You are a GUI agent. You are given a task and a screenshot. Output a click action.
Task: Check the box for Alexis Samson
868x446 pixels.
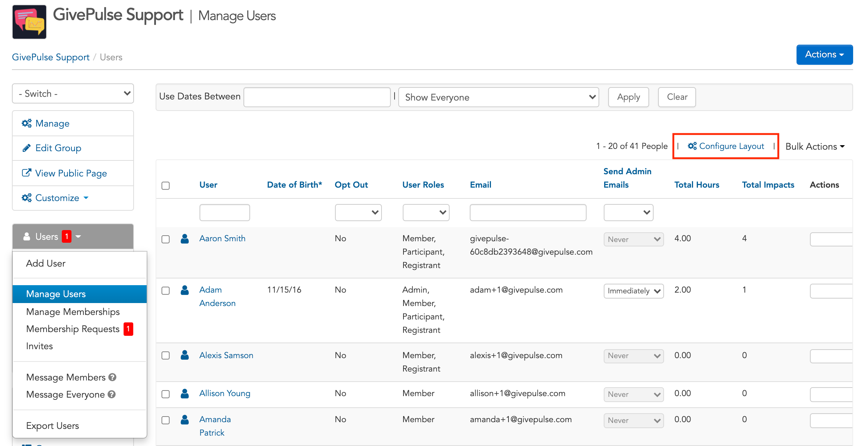pos(166,356)
